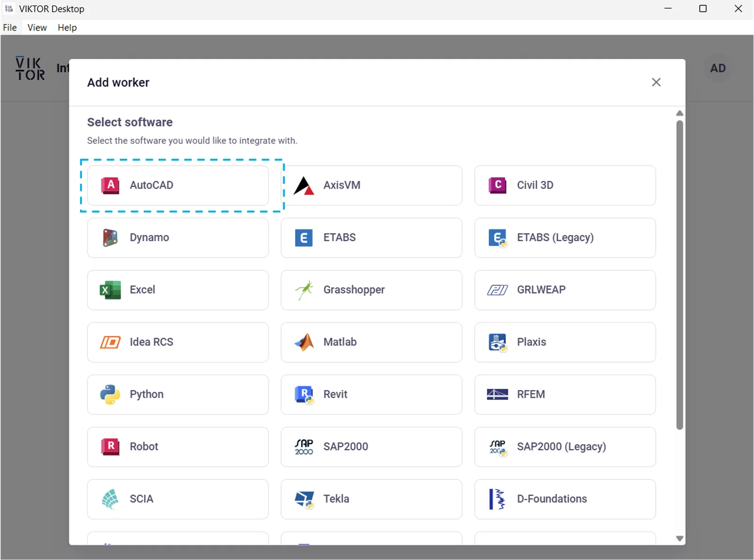Select the Excel label text
The width and height of the screenshot is (754, 560).
coord(142,290)
